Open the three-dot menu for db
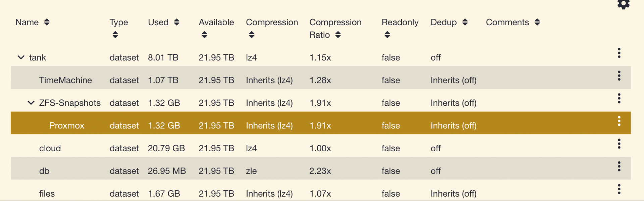 (x=619, y=166)
